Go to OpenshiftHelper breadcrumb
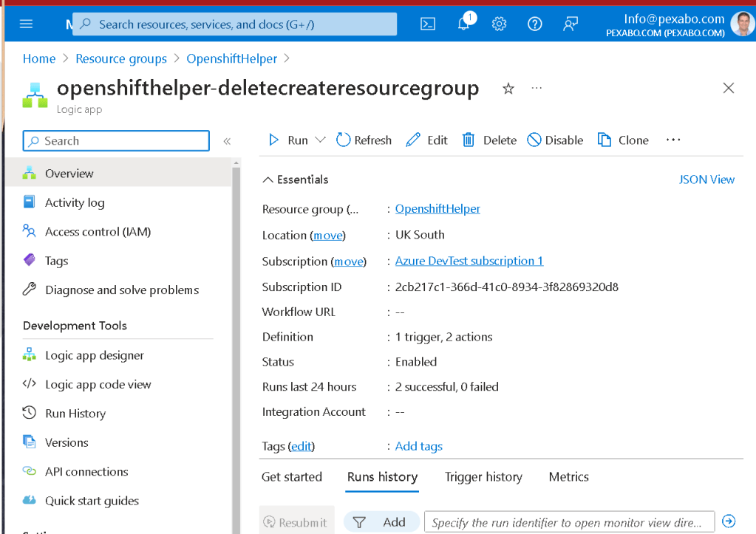Image resolution: width=756 pixels, height=534 pixels. [232, 59]
